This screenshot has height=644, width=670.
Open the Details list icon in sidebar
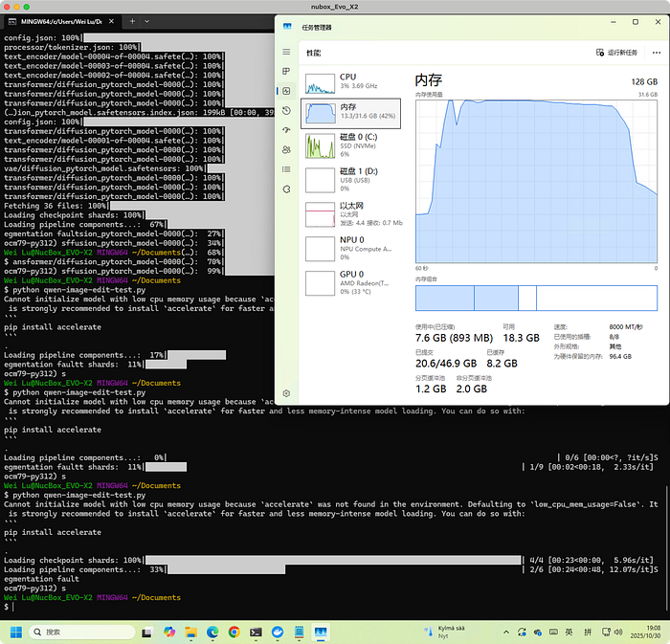click(x=286, y=169)
